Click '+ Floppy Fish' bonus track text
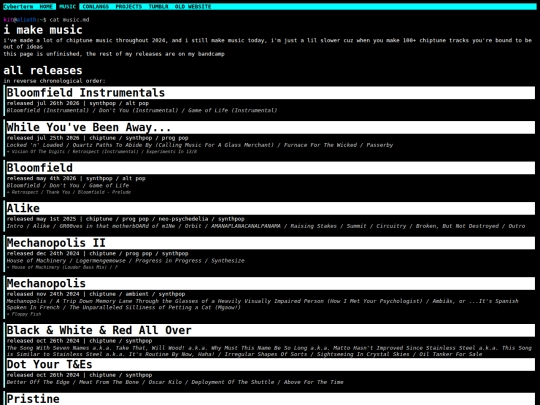This screenshot has height=405, width=540. pyautogui.click(x=24, y=314)
